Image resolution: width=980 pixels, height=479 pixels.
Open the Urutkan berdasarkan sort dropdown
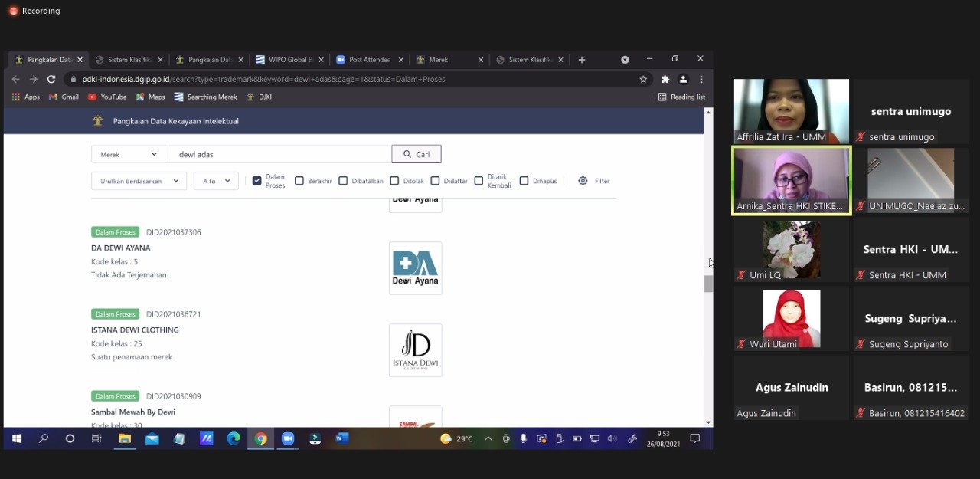coord(139,181)
